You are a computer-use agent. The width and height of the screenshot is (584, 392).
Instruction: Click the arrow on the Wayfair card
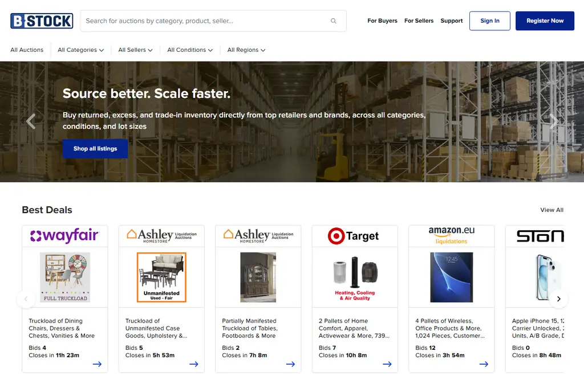97,364
